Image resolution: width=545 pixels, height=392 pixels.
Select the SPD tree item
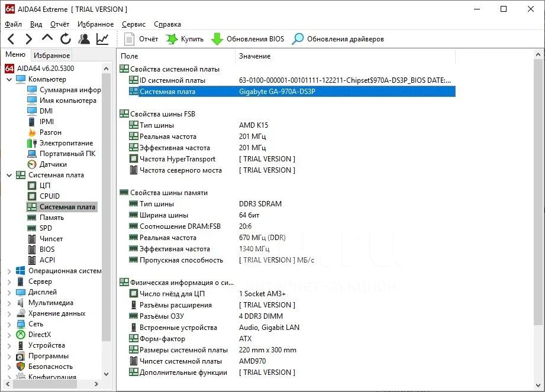click(x=40, y=228)
